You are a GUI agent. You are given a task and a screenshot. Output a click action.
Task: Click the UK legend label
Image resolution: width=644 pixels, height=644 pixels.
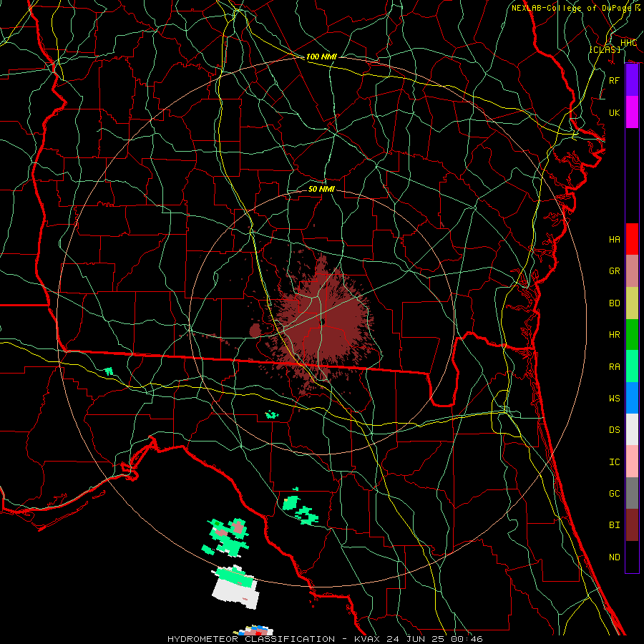click(614, 112)
